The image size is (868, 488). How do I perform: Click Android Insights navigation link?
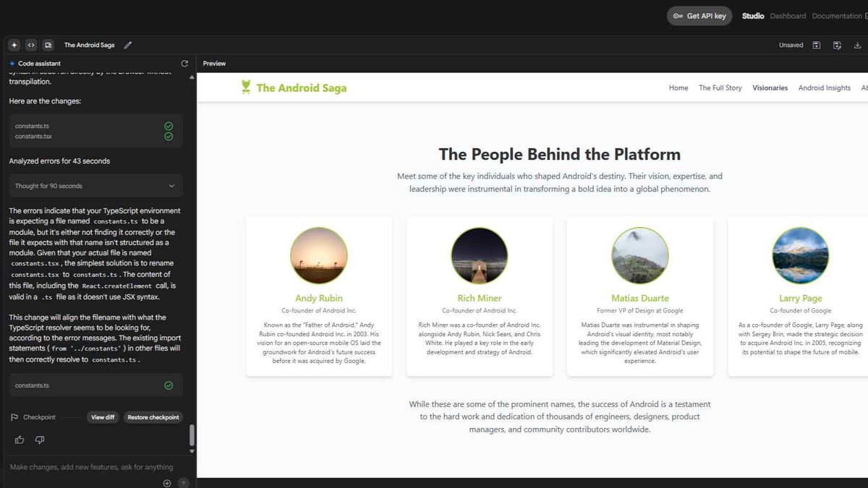click(825, 87)
